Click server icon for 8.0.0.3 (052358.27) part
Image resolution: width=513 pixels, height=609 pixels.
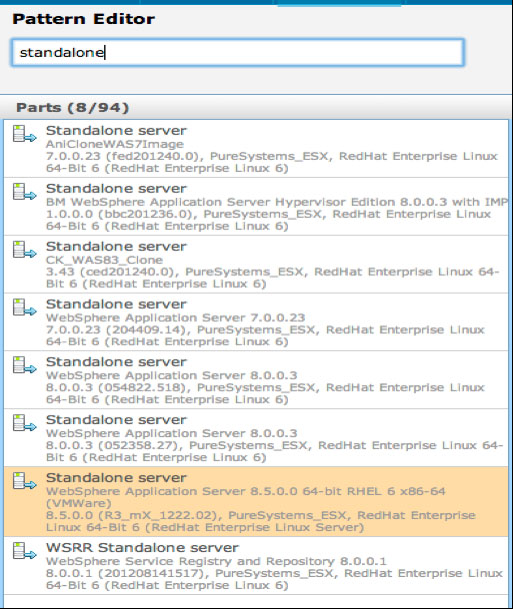pyautogui.click(x=24, y=423)
